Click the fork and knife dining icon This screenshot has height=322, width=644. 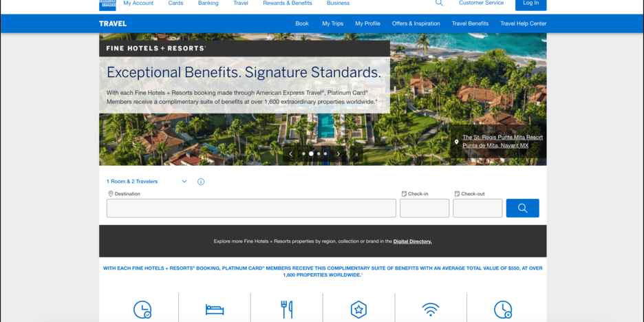287,309
